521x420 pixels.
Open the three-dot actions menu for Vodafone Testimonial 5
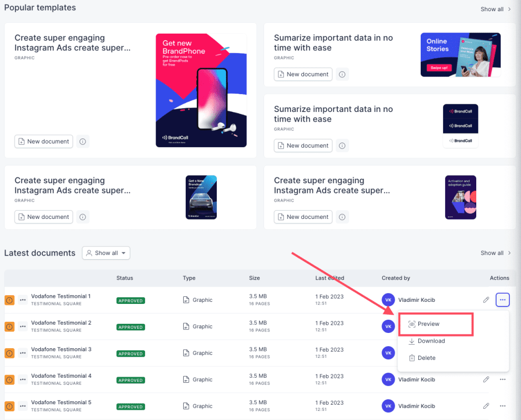tap(502, 406)
